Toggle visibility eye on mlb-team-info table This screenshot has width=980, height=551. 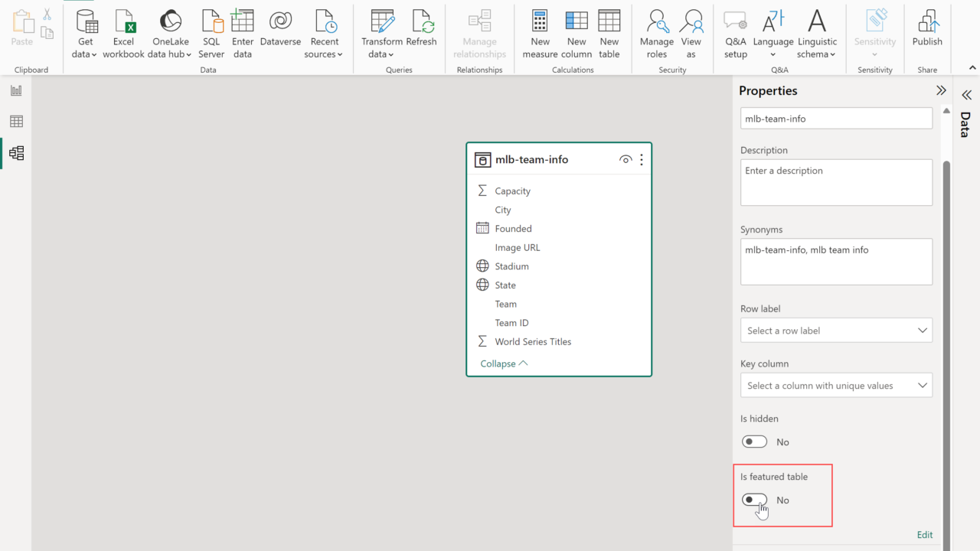[626, 160]
